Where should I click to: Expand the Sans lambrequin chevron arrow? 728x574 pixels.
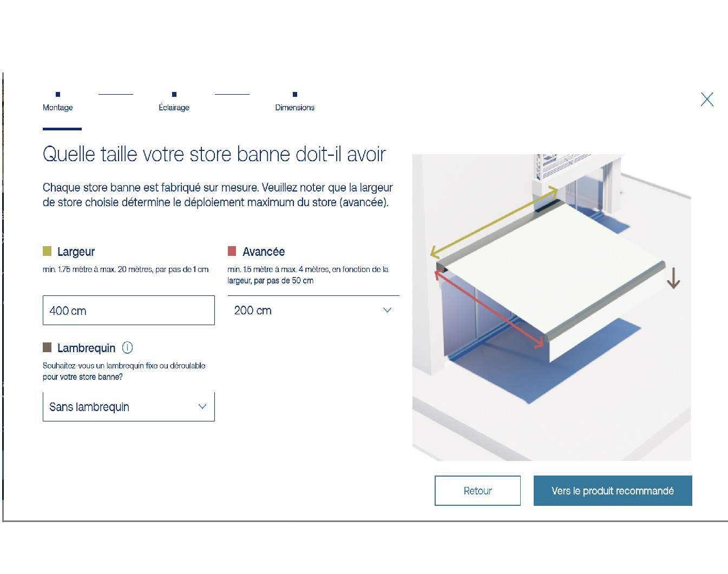[202, 407]
